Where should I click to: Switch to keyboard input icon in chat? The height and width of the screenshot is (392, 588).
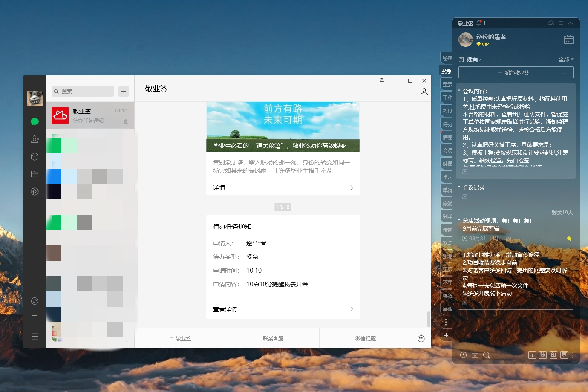point(421,338)
